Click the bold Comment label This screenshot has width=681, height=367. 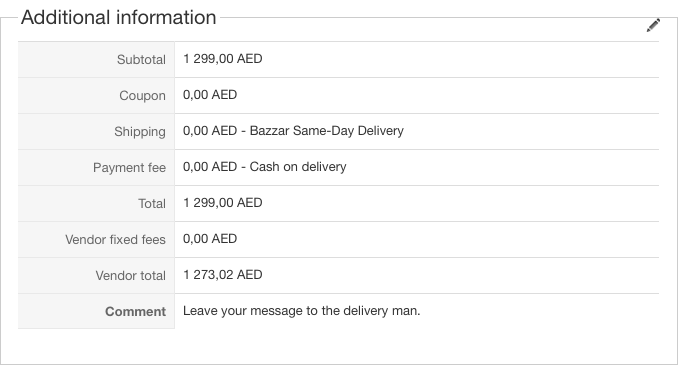[x=136, y=312]
